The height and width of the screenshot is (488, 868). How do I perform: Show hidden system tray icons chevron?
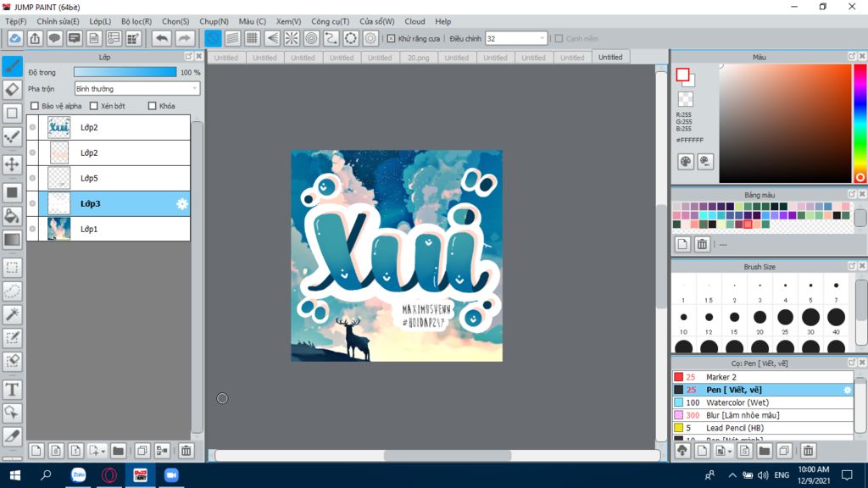point(732,475)
